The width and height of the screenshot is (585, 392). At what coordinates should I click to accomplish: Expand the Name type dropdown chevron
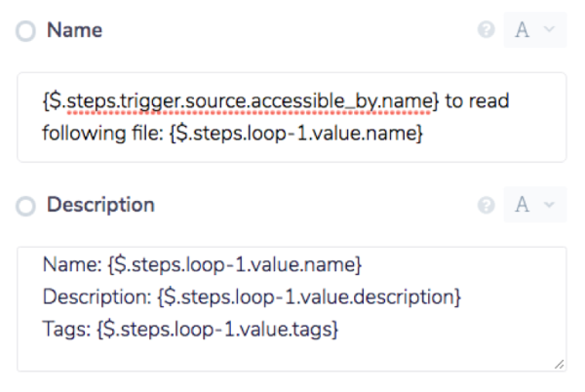[549, 30]
